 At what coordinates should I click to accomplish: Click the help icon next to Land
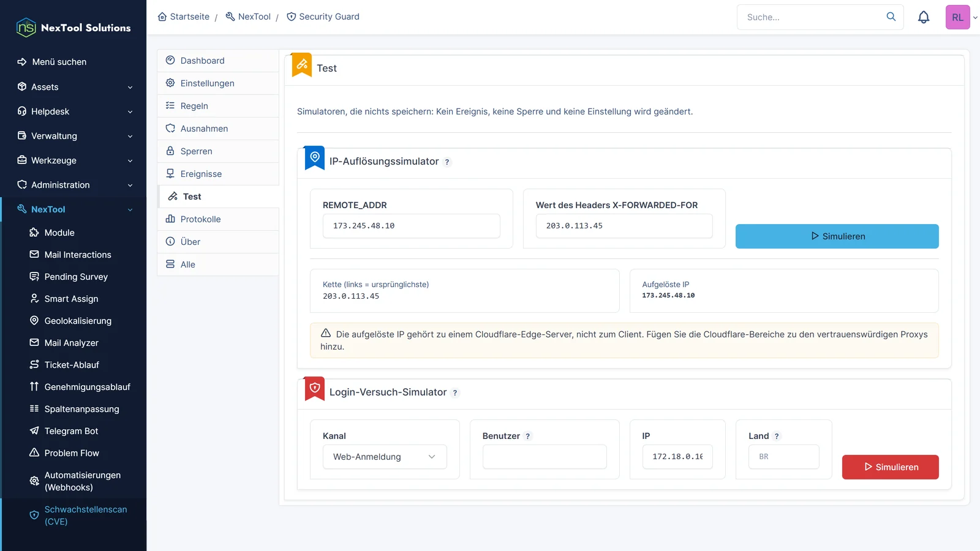777,437
